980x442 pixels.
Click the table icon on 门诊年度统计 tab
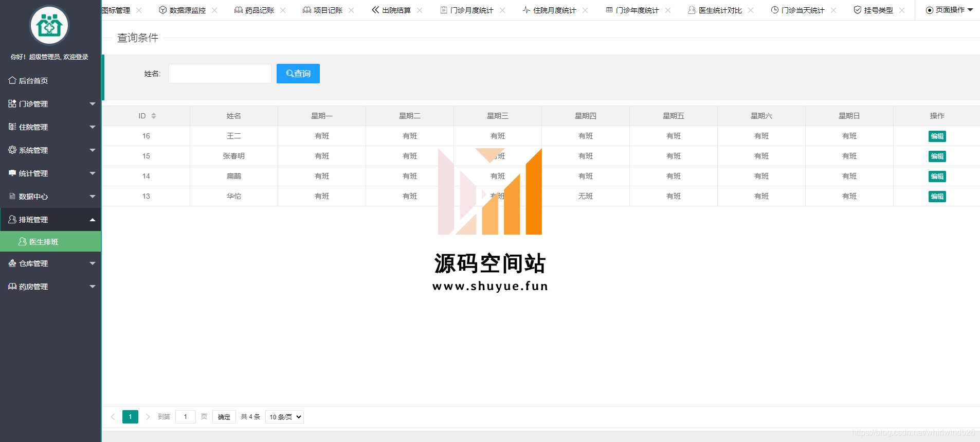pyautogui.click(x=609, y=10)
